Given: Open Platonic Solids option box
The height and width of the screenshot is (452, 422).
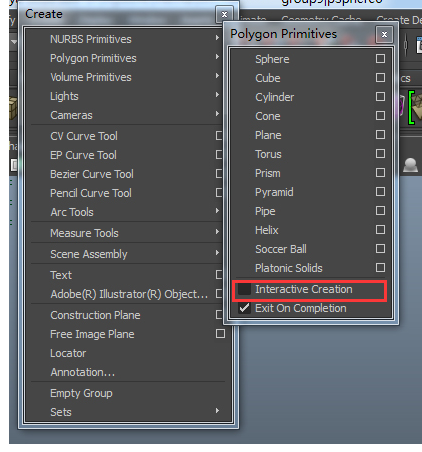Looking at the screenshot, I should [x=380, y=268].
